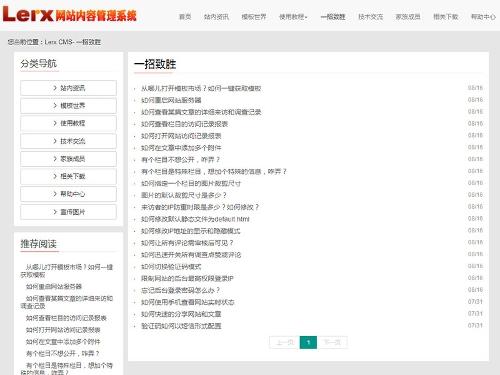Open 如何查看某篇文章的详细来访 in 推荐阅读 sidebar
Image resolution: width=500 pixels, height=375 pixels.
pos(67,302)
